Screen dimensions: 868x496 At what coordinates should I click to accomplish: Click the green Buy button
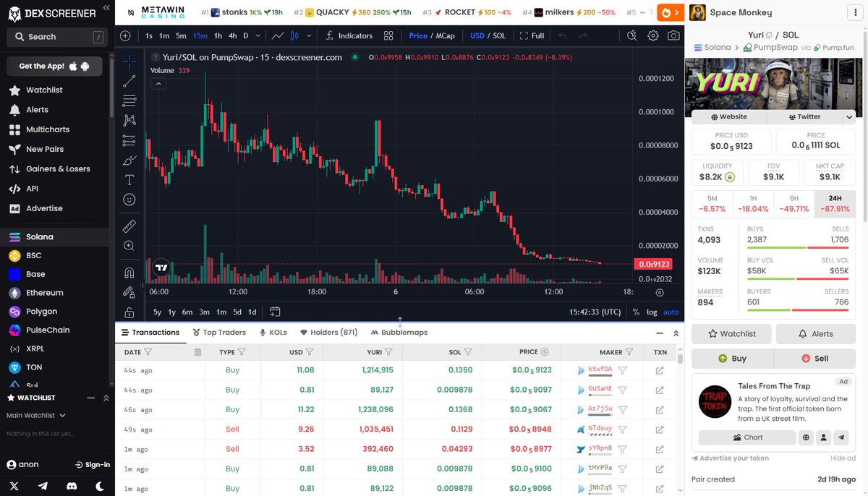coord(733,359)
